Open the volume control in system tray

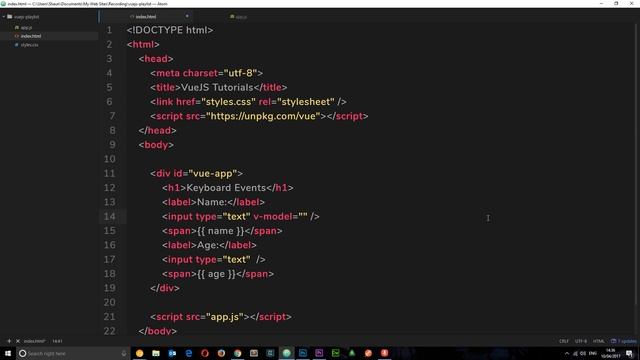point(583,353)
